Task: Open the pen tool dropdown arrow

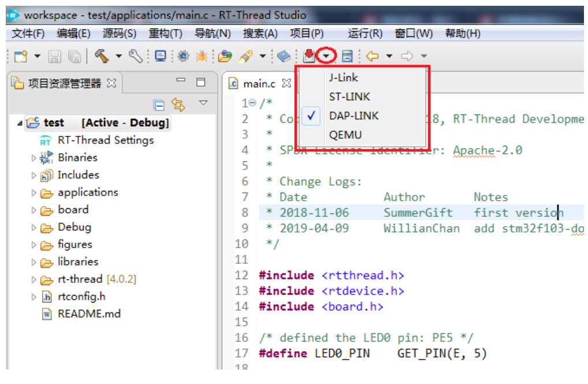Action: click(x=263, y=56)
